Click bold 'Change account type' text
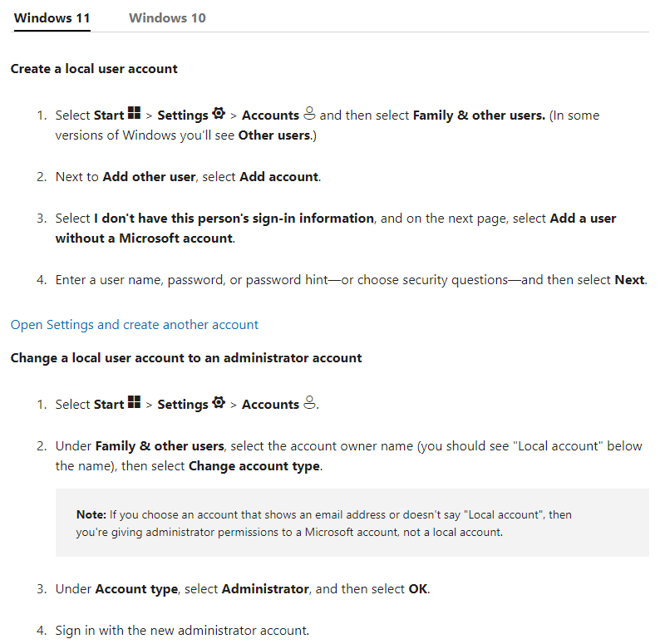The height and width of the screenshot is (644, 660). point(254,466)
